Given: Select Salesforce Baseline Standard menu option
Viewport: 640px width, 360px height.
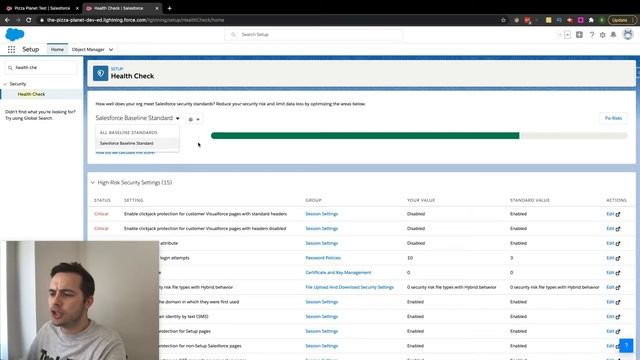Looking at the screenshot, I should click(x=138, y=143).
